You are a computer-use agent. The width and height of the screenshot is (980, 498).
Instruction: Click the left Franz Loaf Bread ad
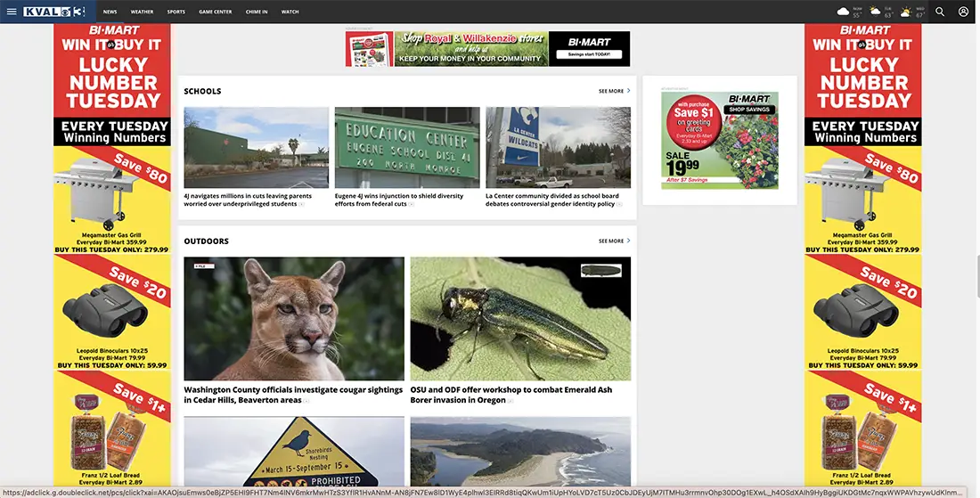pos(112,429)
